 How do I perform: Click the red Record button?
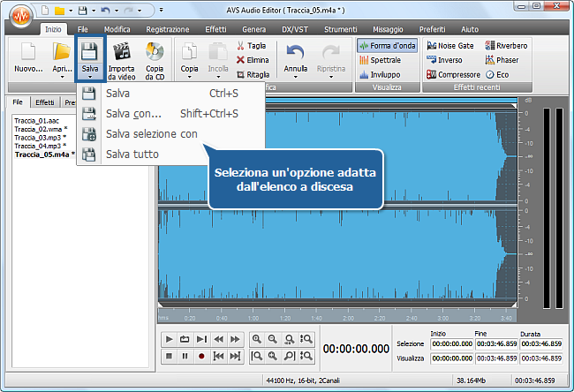click(x=201, y=356)
